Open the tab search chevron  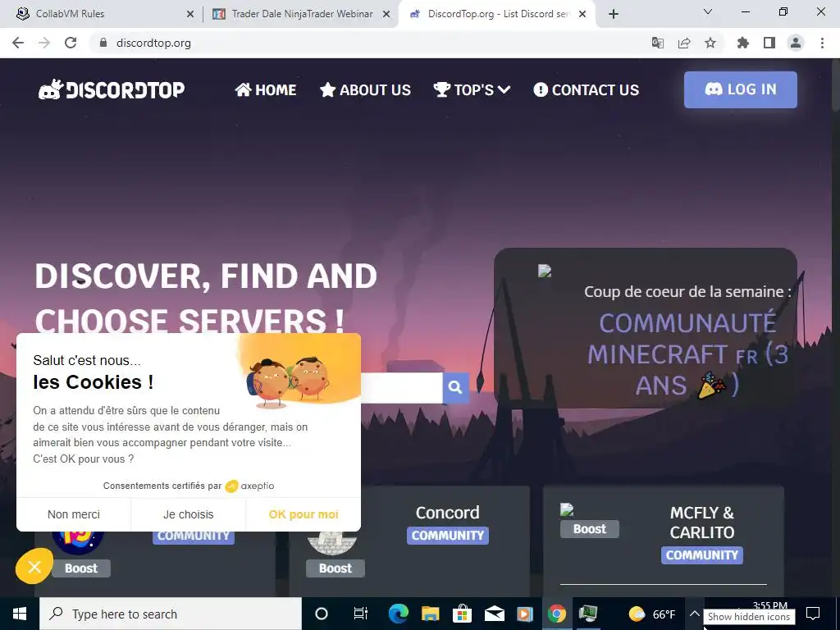tap(707, 11)
